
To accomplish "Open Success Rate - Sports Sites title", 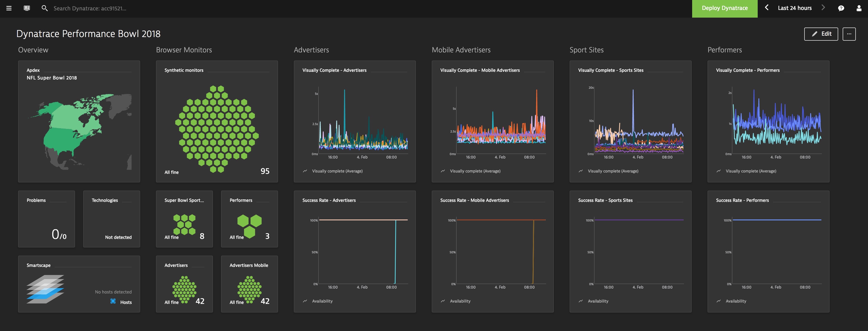I will pos(605,200).
